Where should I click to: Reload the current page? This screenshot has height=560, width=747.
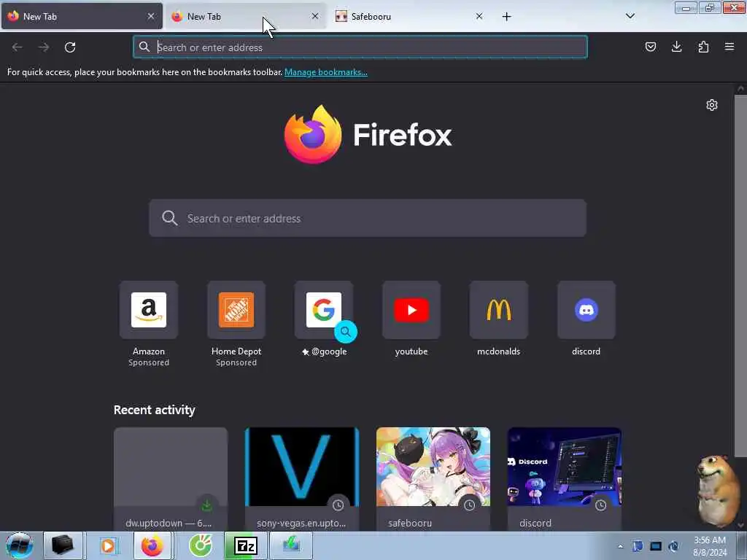pyautogui.click(x=70, y=47)
